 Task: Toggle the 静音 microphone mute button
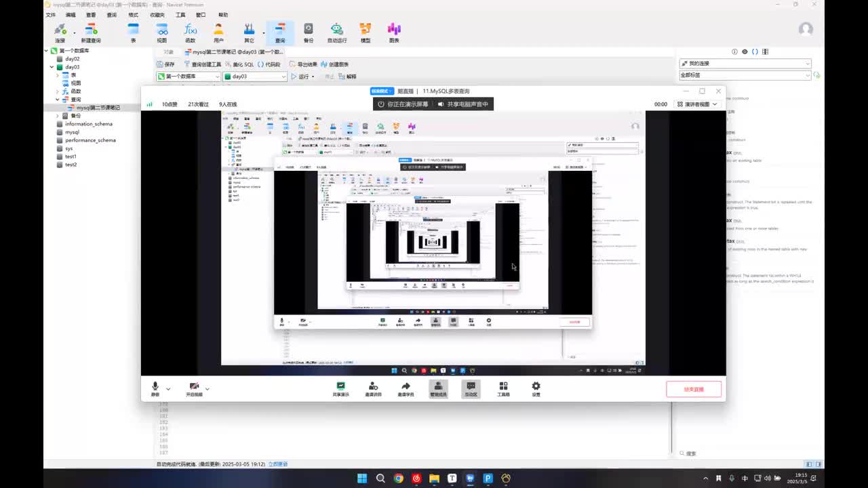[155, 389]
